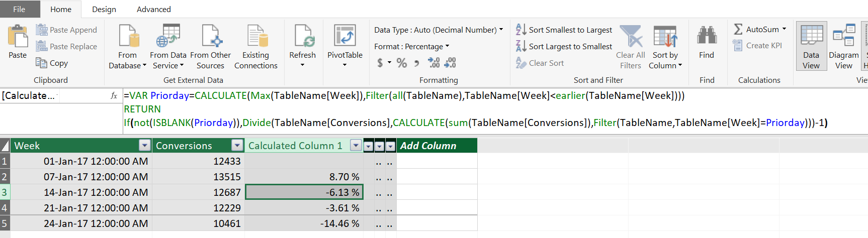This screenshot has height=238, width=868.
Task: Click the select-all table corner
Action: pyautogui.click(x=5, y=146)
